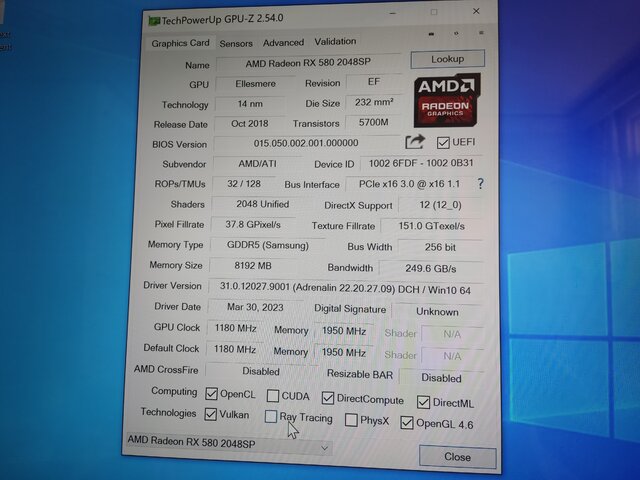This screenshot has height=480, width=640.
Task: Toggle the CUDA checkbox
Action: click(x=273, y=396)
